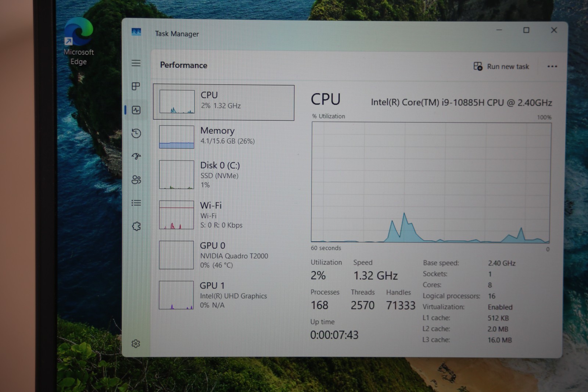This screenshot has height=392, width=588.
Task: Select the Memory performance item
Action: tap(223, 136)
